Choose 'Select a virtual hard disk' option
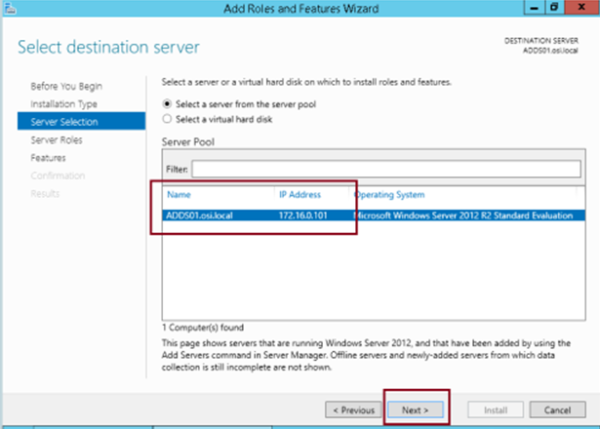The image size is (600, 429). click(x=167, y=119)
